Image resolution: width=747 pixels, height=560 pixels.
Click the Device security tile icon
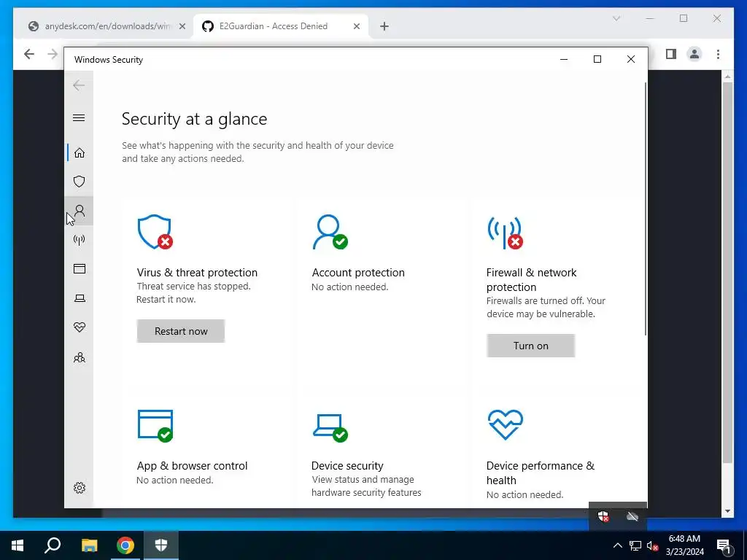click(x=330, y=427)
